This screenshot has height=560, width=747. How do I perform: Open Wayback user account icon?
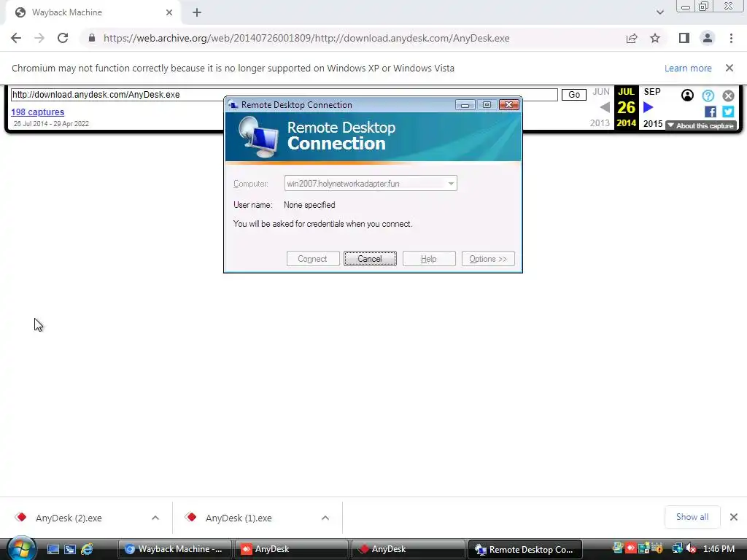point(687,96)
